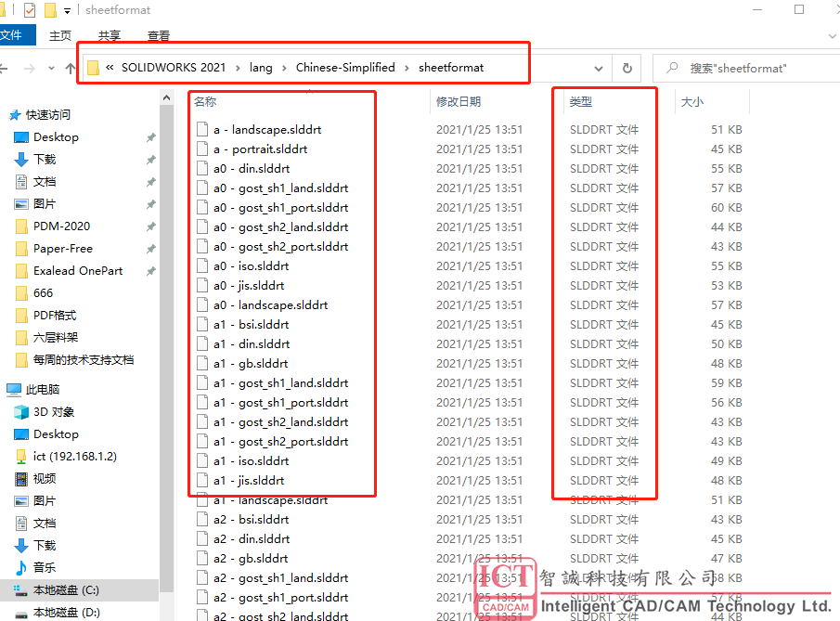Refresh the sheetformat folder view
Screen dimensions: 840x621
[x=627, y=68]
